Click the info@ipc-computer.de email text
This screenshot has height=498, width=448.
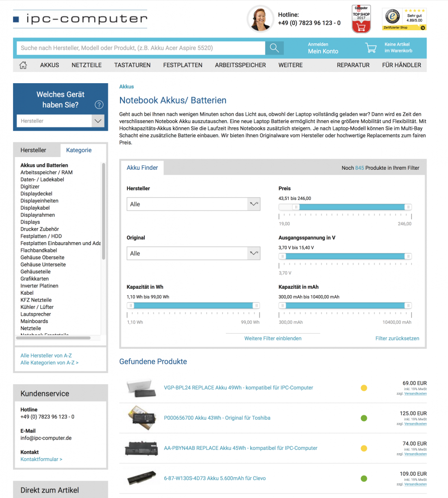click(46, 438)
